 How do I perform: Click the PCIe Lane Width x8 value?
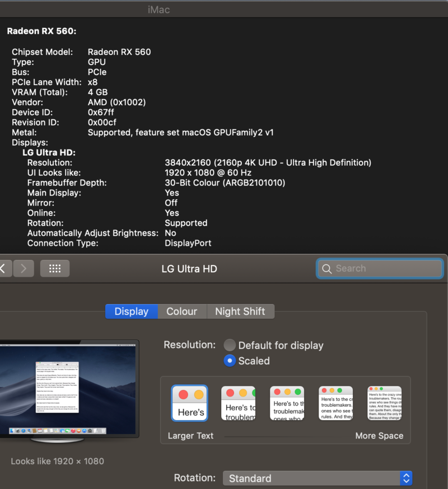pyautogui.click(x=92, y=82)
